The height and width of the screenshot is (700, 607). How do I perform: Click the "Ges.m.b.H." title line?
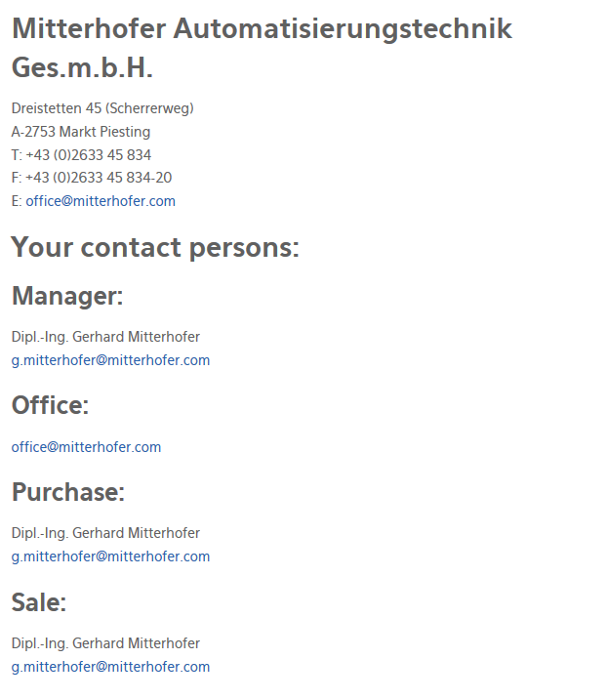pyautogui.click(x=82, y=68)
